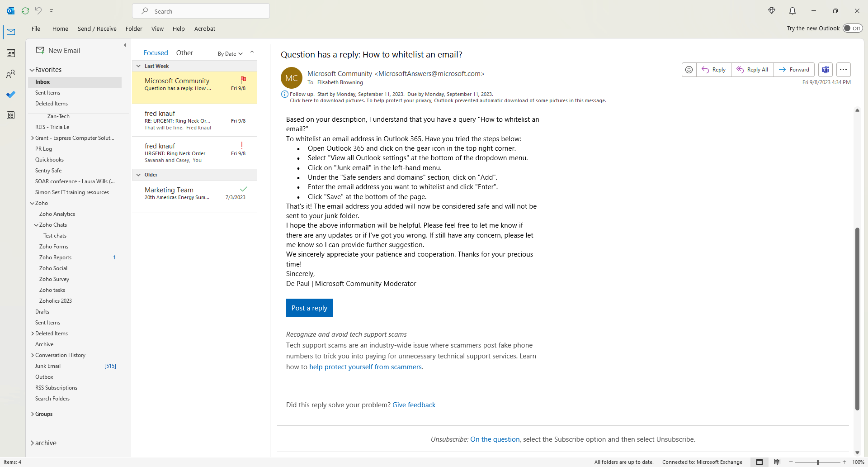This screenshot has height=467, width=868.
Task: Click the completed checkmark on Marketing Team email
Action: 244,189
